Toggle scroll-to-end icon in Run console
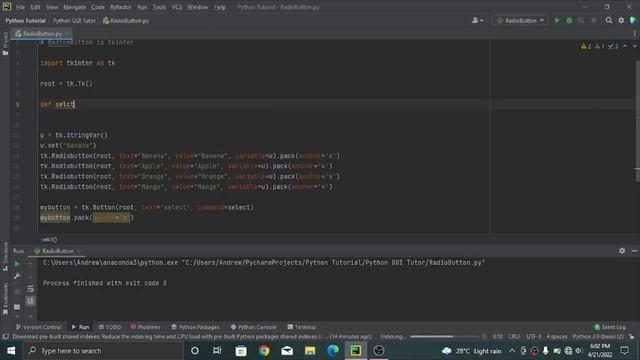The width and height of the screenshot is (640, 360). (x=31, y=301)
